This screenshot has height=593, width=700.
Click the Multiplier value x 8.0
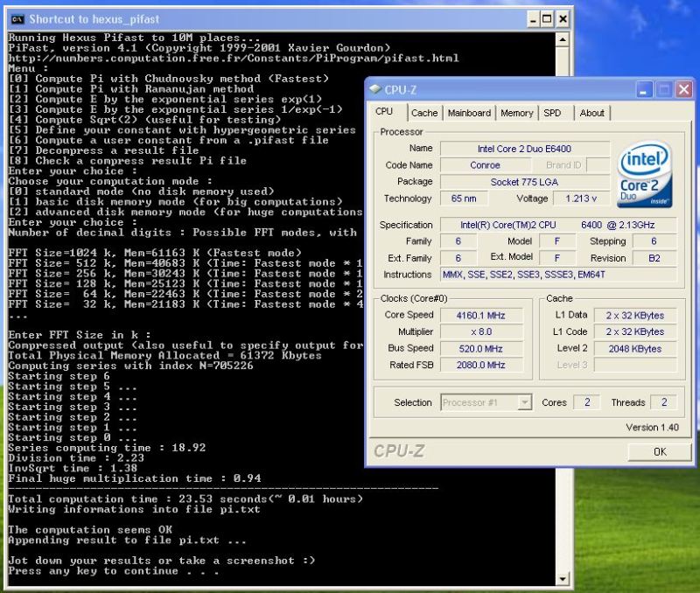(x=480, y=332)
